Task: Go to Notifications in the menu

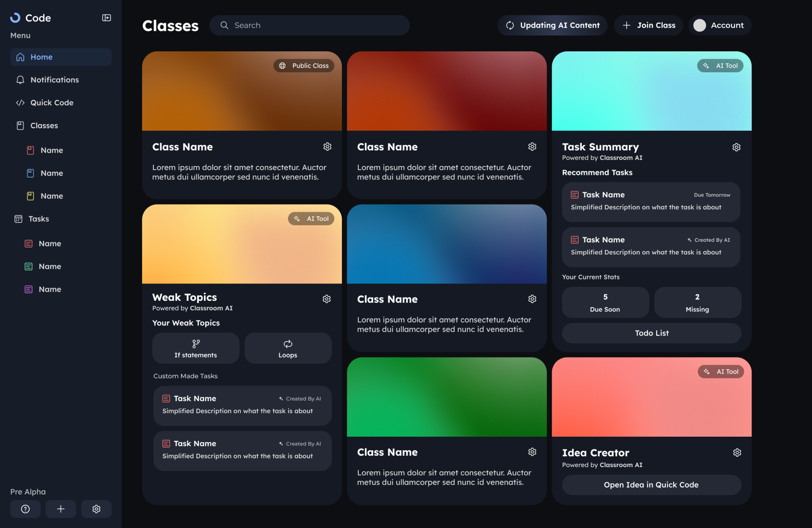Action: [x=54, y=80]
